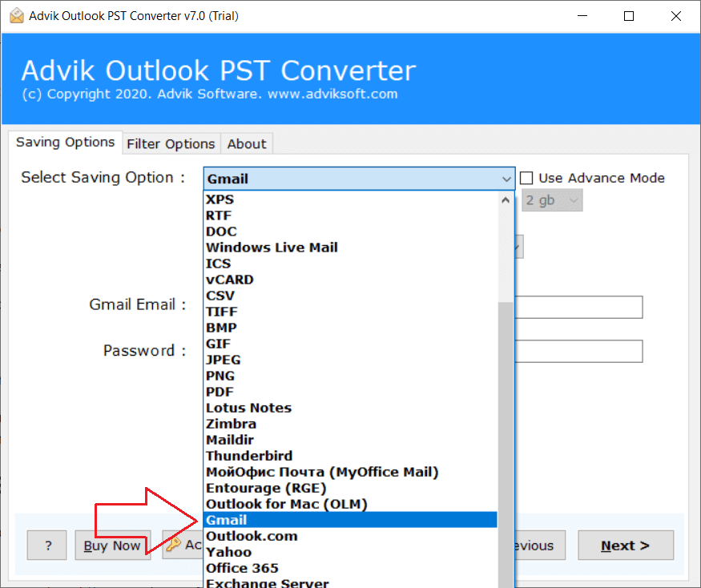This screenshot has height=588, width=701.
Task: Open the 2 gb split size dropdown
Action: pyautogui.click(x=552, y=200)
